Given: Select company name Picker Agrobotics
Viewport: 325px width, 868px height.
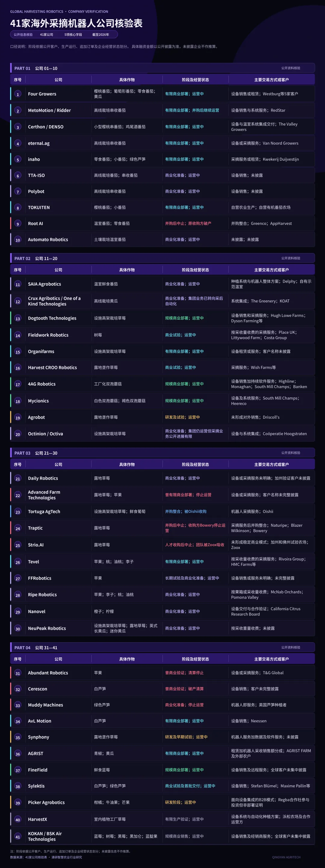Looking at the screenshot, I should (x=46, y=803).
